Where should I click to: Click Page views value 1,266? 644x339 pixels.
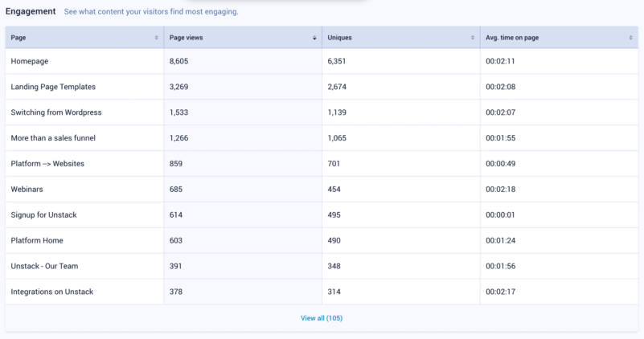178,138
